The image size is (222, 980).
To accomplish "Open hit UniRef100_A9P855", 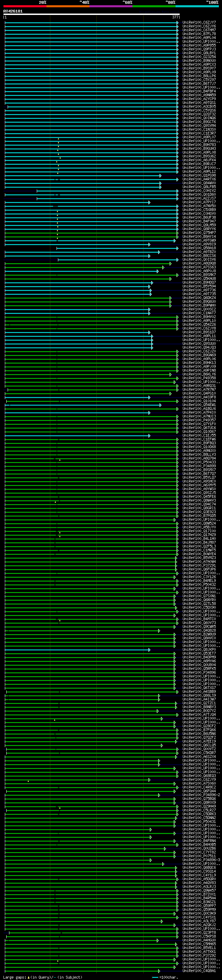I will tap(199, 45).
